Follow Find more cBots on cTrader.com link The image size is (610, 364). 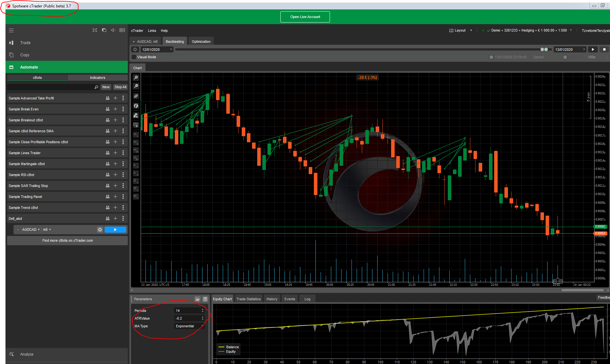(x=68, y=240)
